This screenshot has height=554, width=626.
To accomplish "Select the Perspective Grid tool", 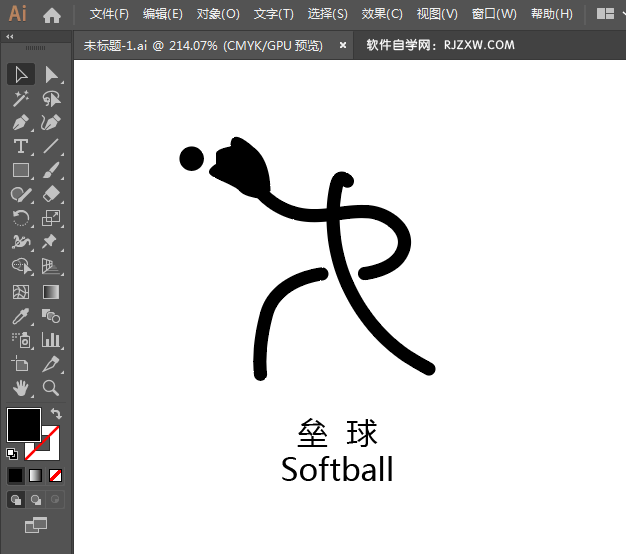I will tap(52, 266).
